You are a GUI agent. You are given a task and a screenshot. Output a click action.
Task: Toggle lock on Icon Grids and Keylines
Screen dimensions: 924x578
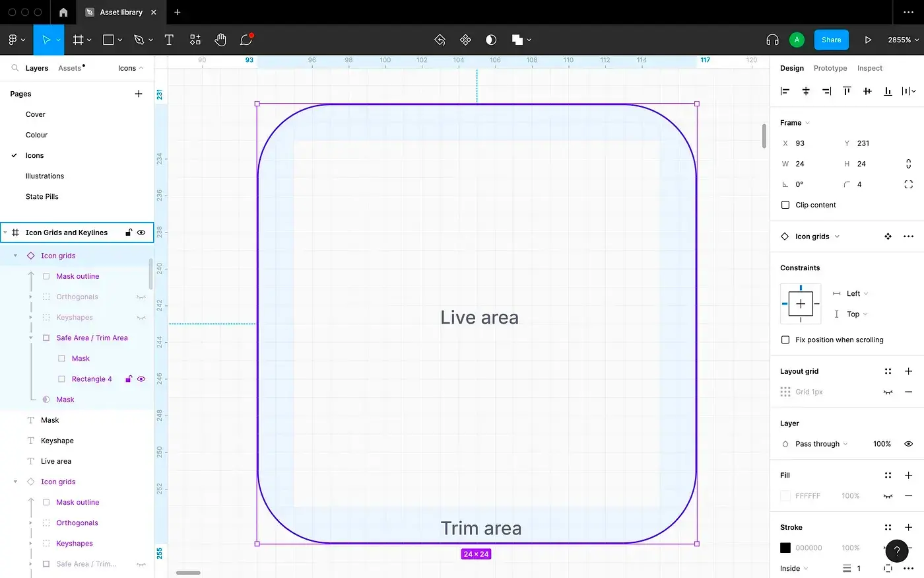(129, 233)
